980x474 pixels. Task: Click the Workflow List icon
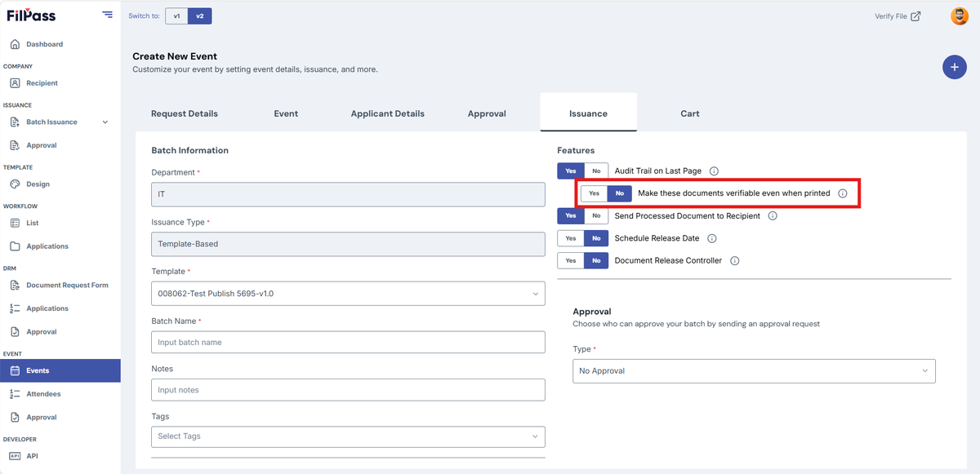tap(15, 223)
